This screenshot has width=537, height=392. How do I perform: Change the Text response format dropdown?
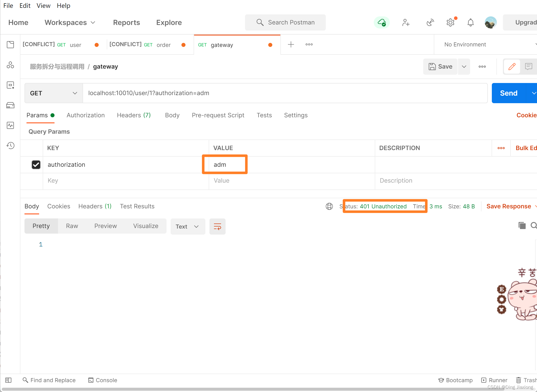click(188, 227)
